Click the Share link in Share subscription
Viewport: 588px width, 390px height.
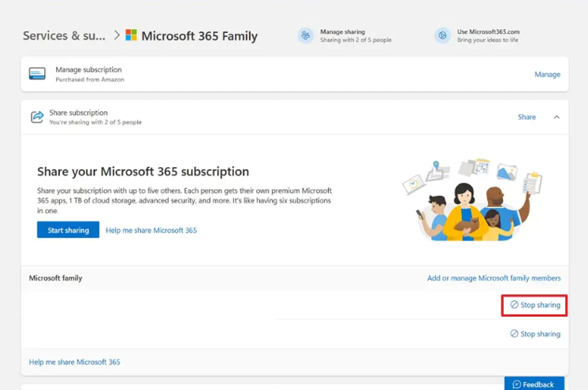click(527, 117)
